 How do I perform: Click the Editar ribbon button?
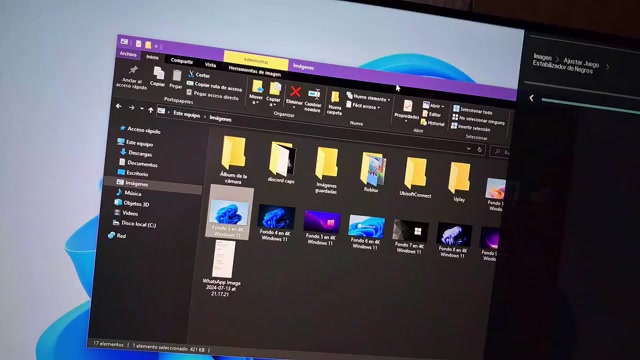pyautogui.click(x=431, y=114)
